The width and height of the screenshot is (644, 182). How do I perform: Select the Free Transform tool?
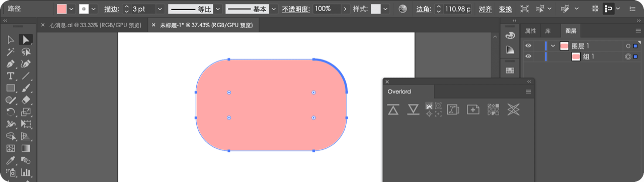pyautogui.click(x=26, y=124)
